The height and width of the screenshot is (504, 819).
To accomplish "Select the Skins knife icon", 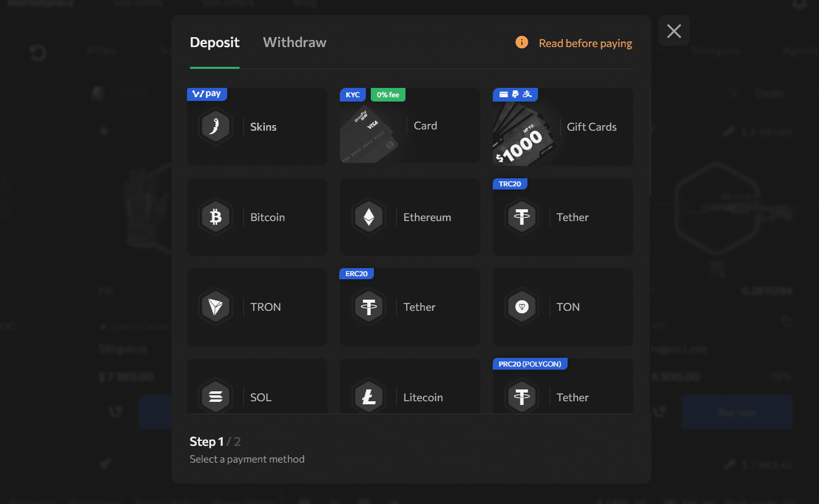I will coord(215,126).
